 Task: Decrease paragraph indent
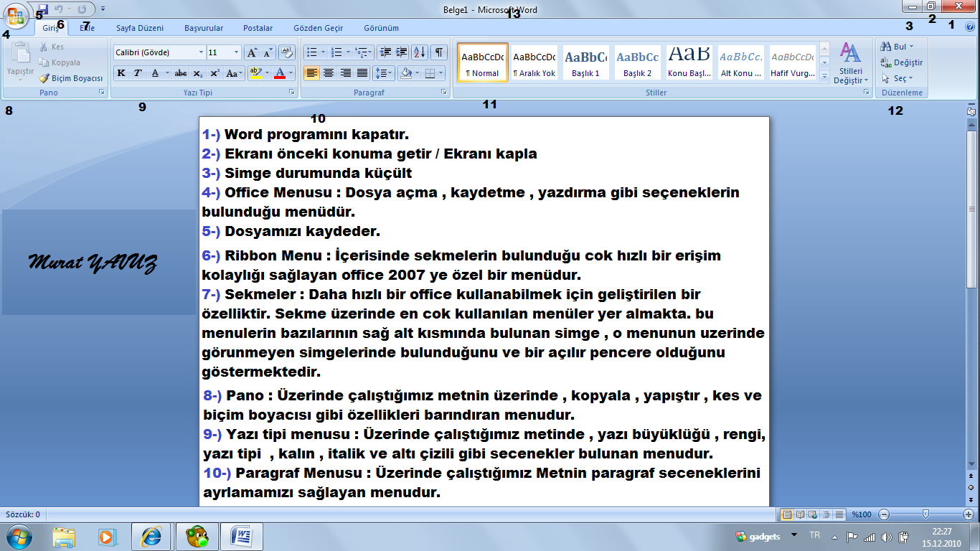(385, 52)
